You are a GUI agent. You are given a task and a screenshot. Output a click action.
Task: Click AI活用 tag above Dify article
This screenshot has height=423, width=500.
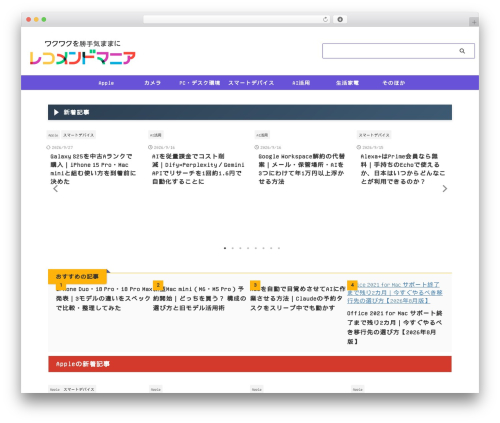pos(156,135)
